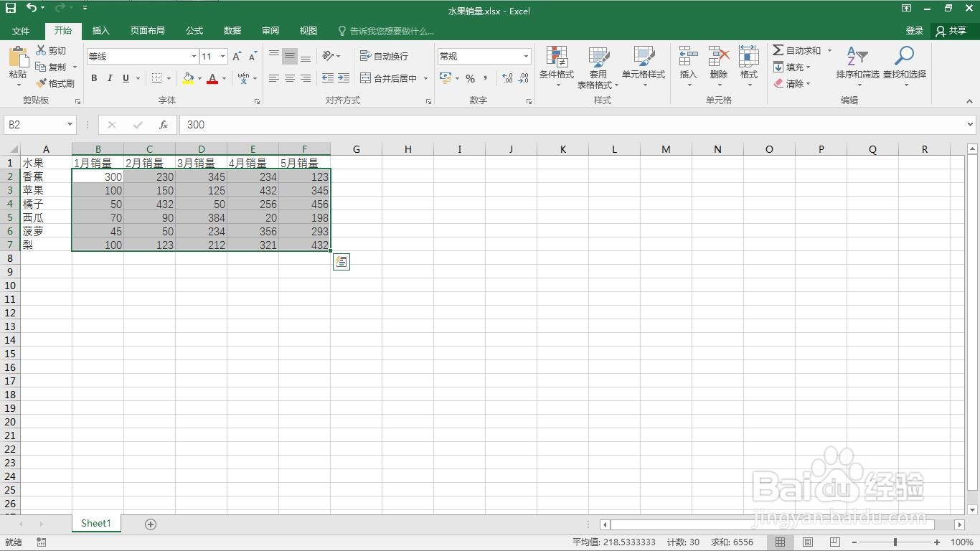Screen dimensions: 980x551
Task: Switch to the Data (数据) tab
Action: click(x=232, y=31)
